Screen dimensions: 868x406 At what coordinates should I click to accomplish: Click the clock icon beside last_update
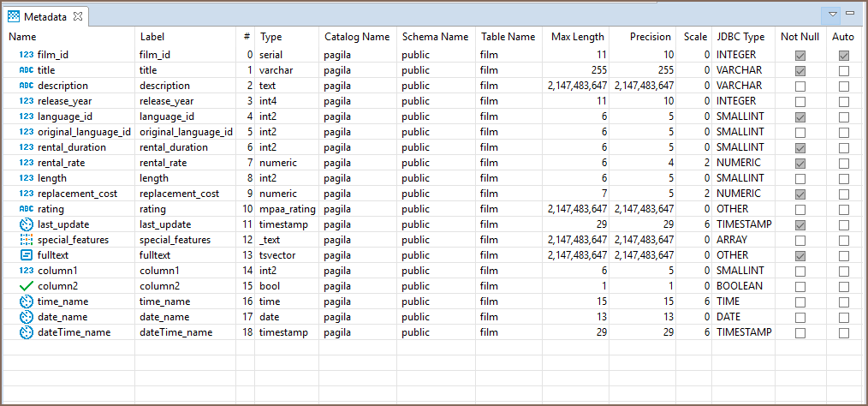[x=26, y=224]
